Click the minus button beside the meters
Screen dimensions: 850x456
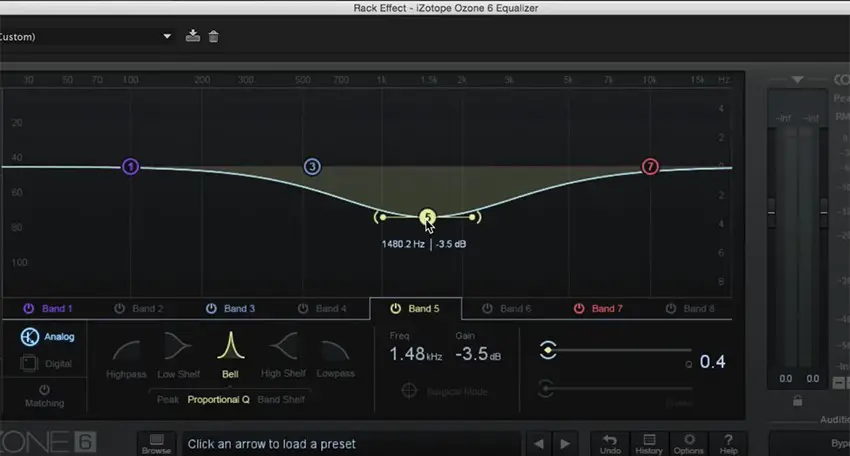pyautogui.click(x=838, y=383)
